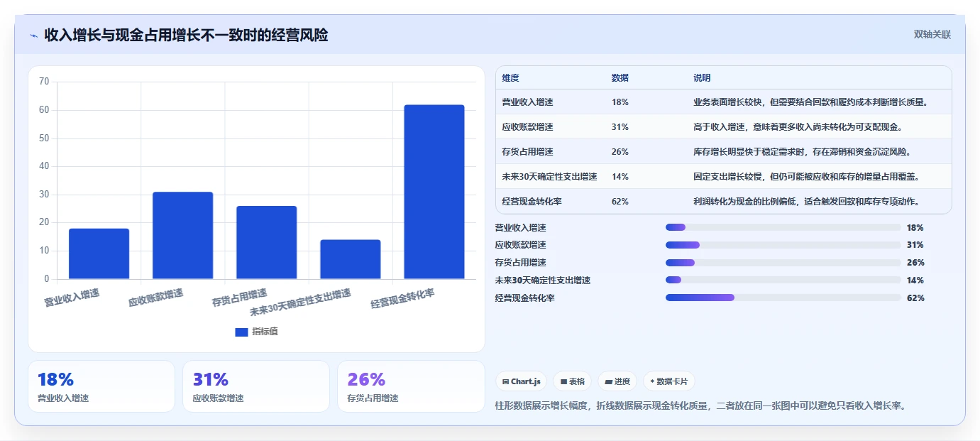Click the 经营现金转化率 progress bar
Image resolution: width=980 pixels, height=441 pixels.
(x=783, y=298)
